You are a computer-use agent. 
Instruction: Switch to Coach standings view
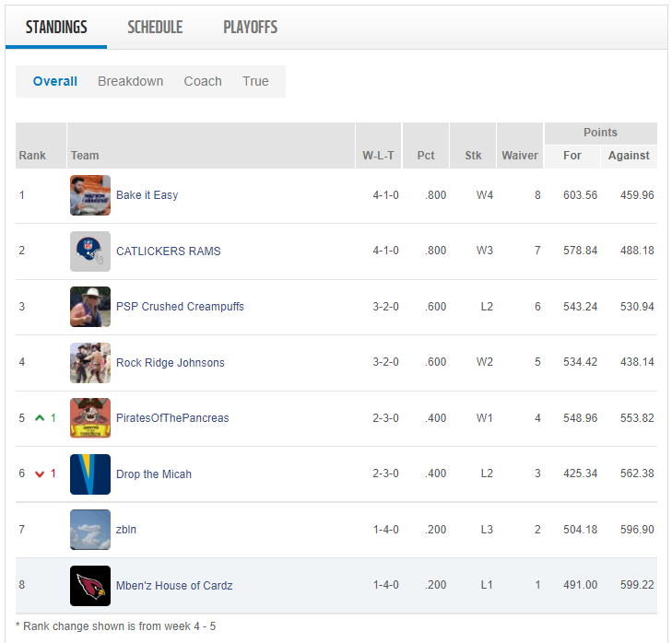[x=203, y=81]
